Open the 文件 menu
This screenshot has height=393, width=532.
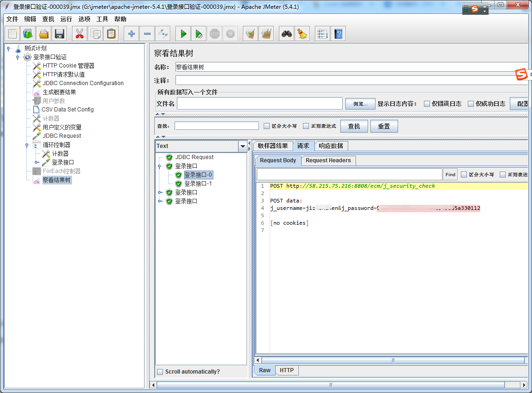(x=12, y=19)
